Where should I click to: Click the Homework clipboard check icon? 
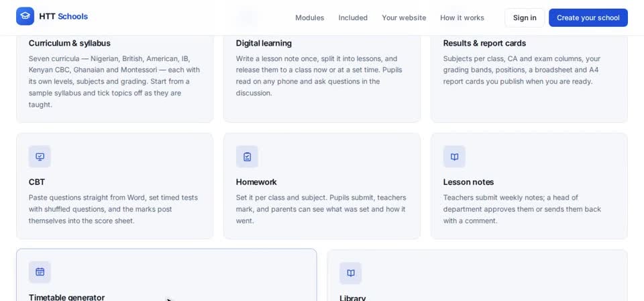(247, 157)
